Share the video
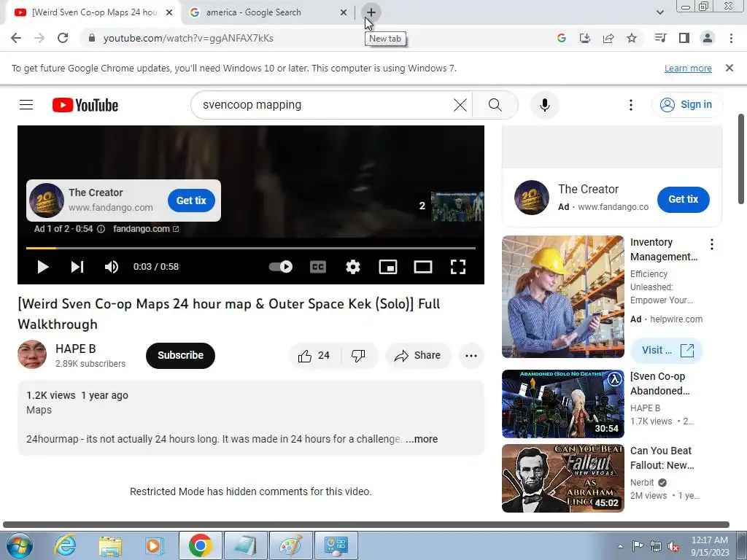 pyautogui.click(x=418, y=356)
